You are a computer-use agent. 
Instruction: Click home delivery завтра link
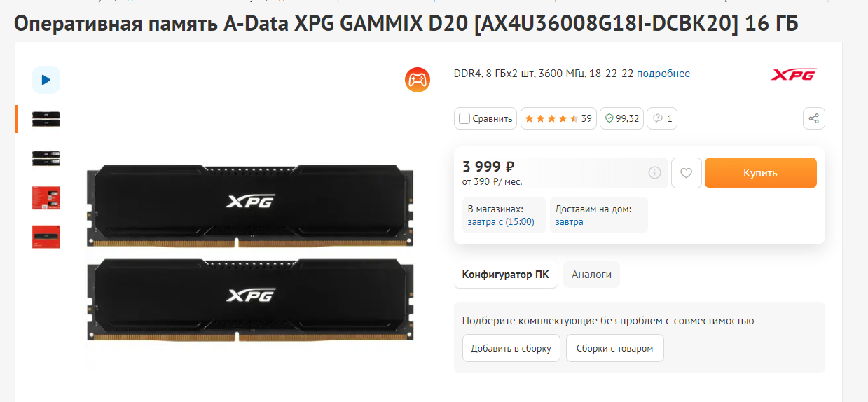[569, 222]
